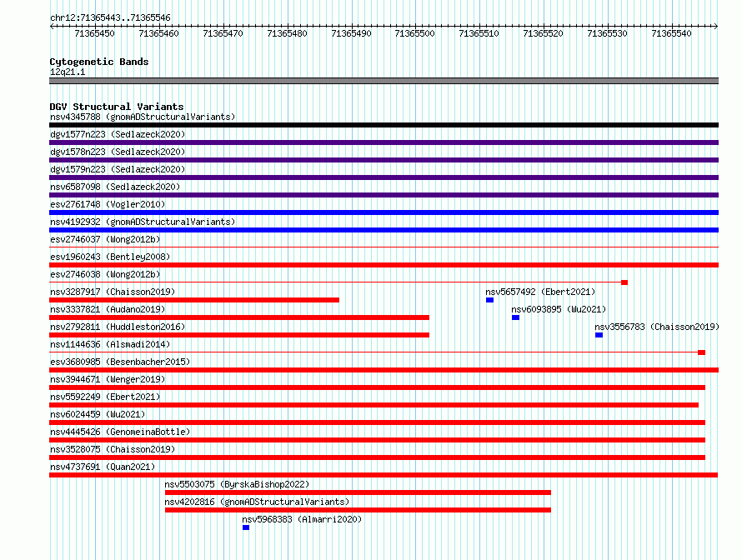Screen dimensions: 742x560
Task: Open esv1960243 (Bentley2008) label
Action: pos(110,257)
